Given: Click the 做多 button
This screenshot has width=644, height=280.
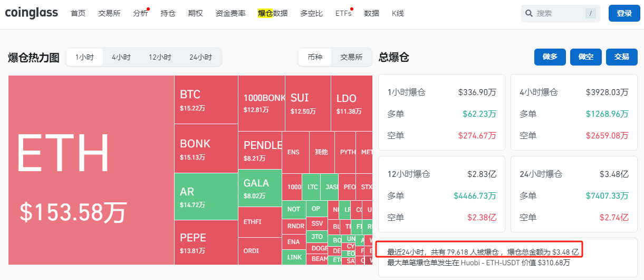Looking at the screenshot, I should (x=550, y=57).
